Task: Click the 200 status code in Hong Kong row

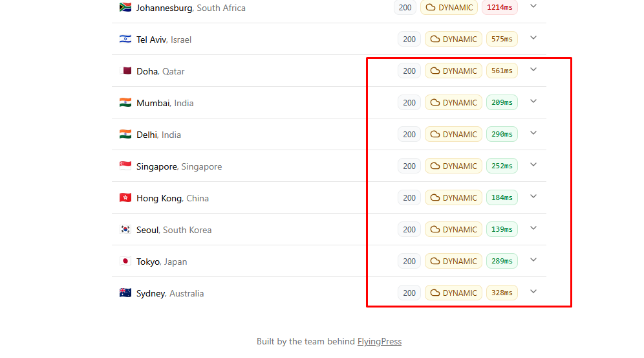Action: (x=409, y=197)
